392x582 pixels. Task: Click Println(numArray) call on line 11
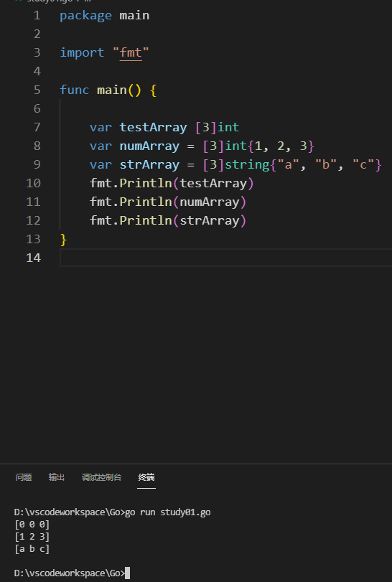182,202
